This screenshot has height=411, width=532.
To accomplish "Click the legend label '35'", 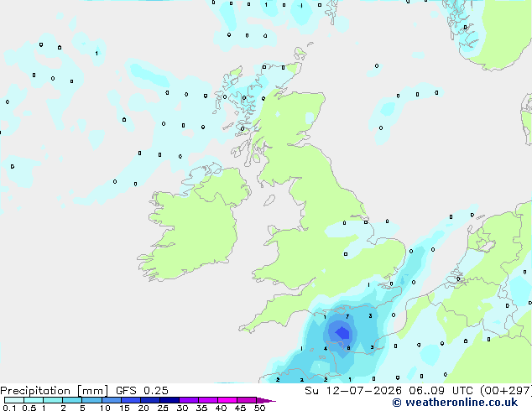I will 201,408.
